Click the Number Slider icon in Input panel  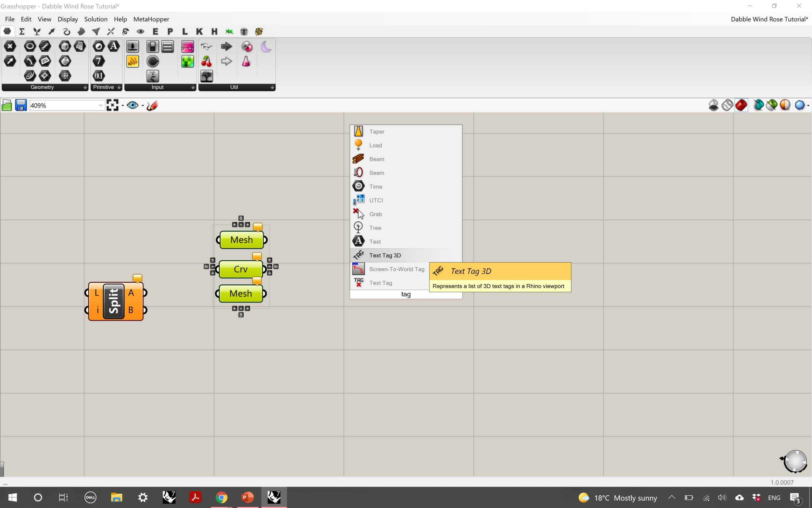[133, 46]
